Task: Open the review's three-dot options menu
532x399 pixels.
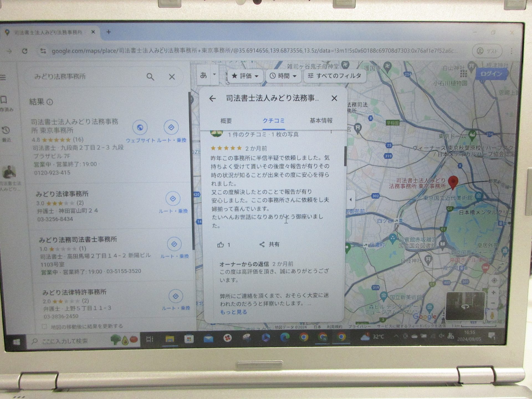Action: (x=331, y=132)
